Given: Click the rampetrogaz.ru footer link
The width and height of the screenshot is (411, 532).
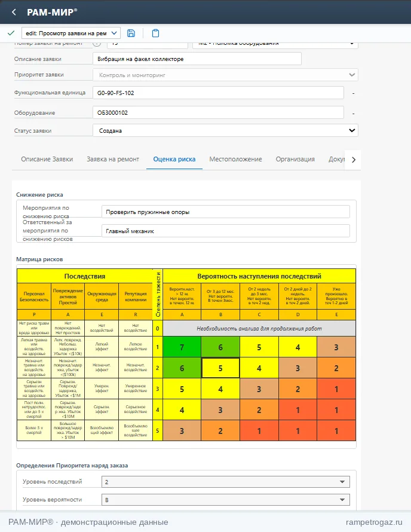Looking at the screenshot, I should tap(374, 522).
